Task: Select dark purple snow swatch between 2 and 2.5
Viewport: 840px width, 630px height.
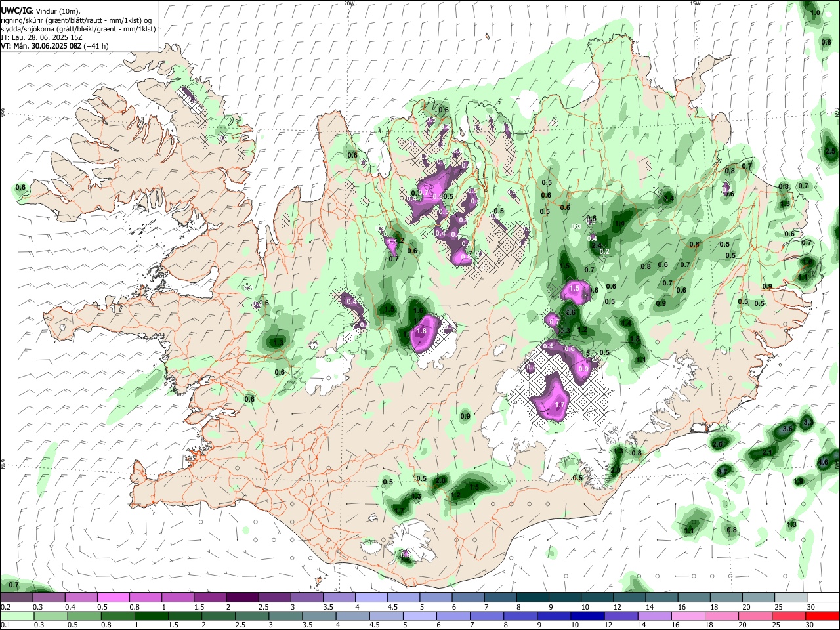Action: click(242, 598)
